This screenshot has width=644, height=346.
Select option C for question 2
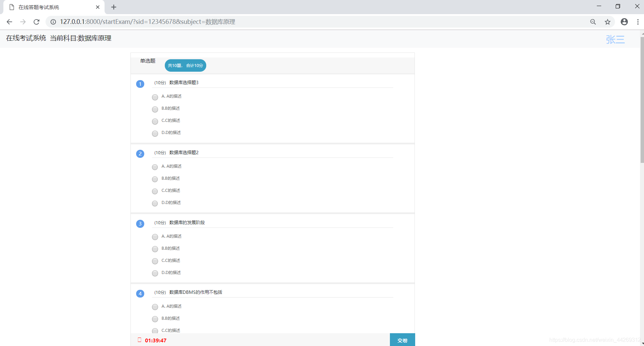click(x=155, y=191)
